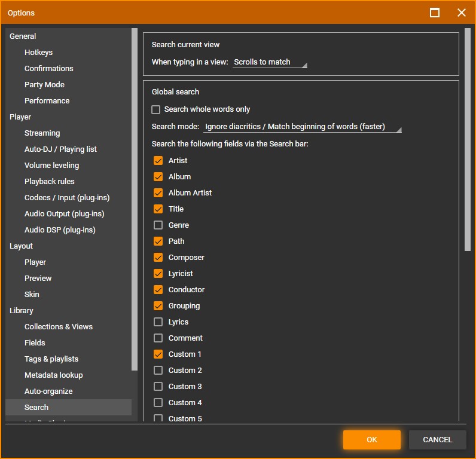Toggle the Path checkbox
476x459 pixels.
pyautogui.click(x=158, y=241)
